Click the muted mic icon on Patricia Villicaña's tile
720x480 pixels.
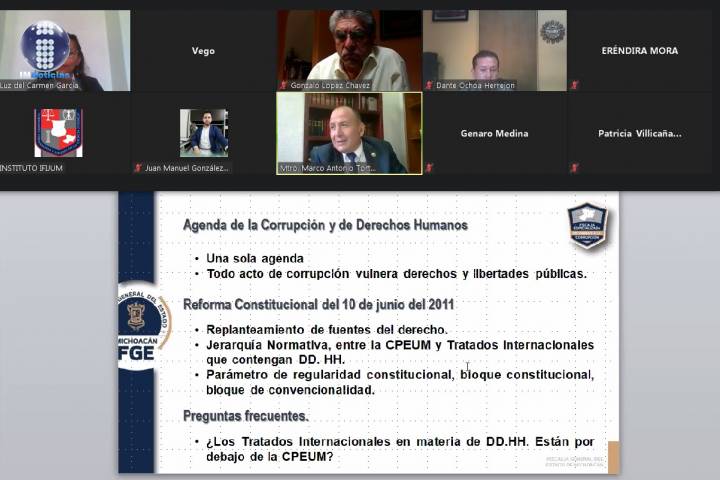574,168
